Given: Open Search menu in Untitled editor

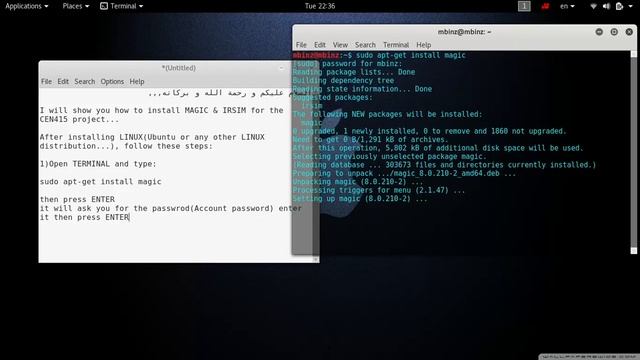Looking at the screenshot, I should (x=84, y=82).
